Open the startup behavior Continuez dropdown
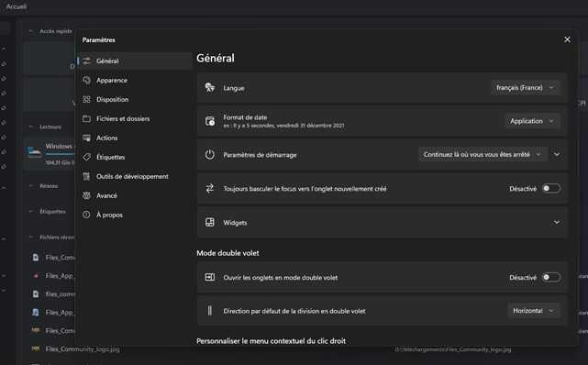 click(x=483, y=154)
